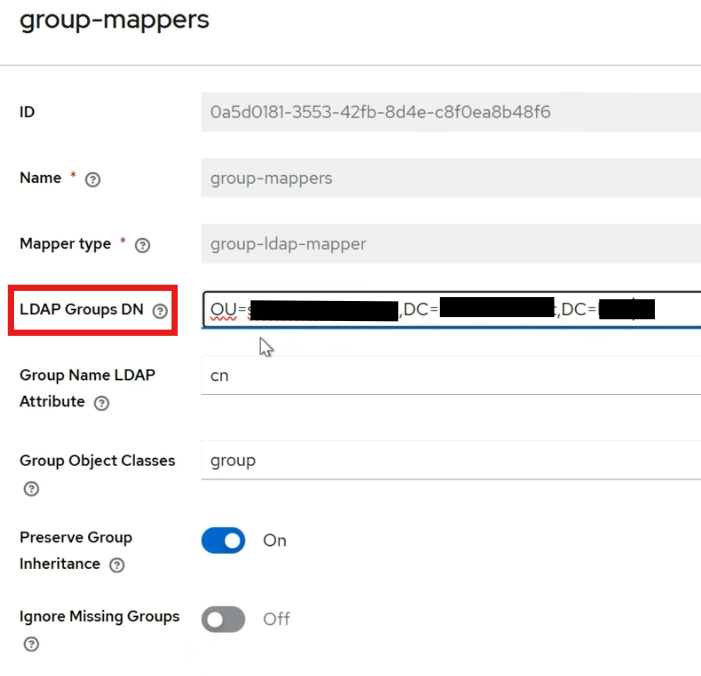Click the Mapper type field with group-ldap-mapper
Image resolution: width=701 pixels, height=676 pixels.
450,244
